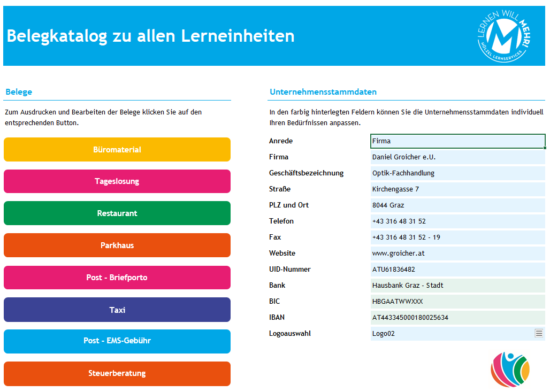Image resolution: width=550 pixels, height=392 pixels.
Task: Click the Bank label
Action: pyautogui.click(x=277, y=286)
